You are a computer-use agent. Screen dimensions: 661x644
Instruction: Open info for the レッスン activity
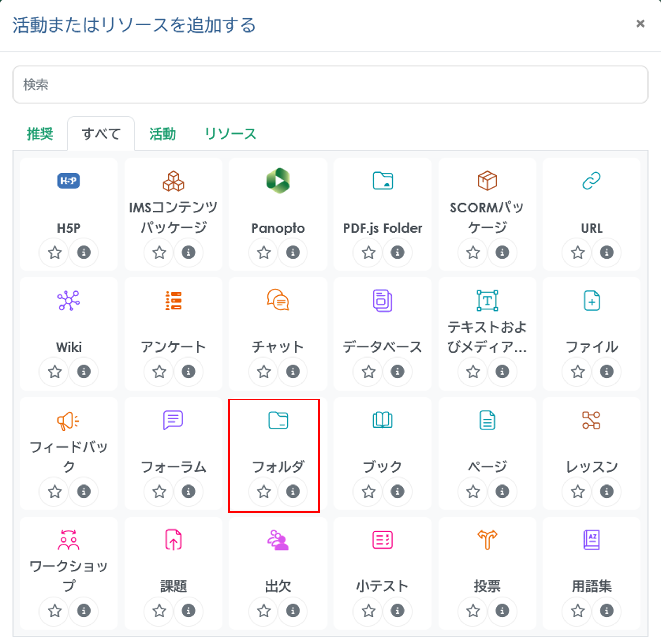607,492
